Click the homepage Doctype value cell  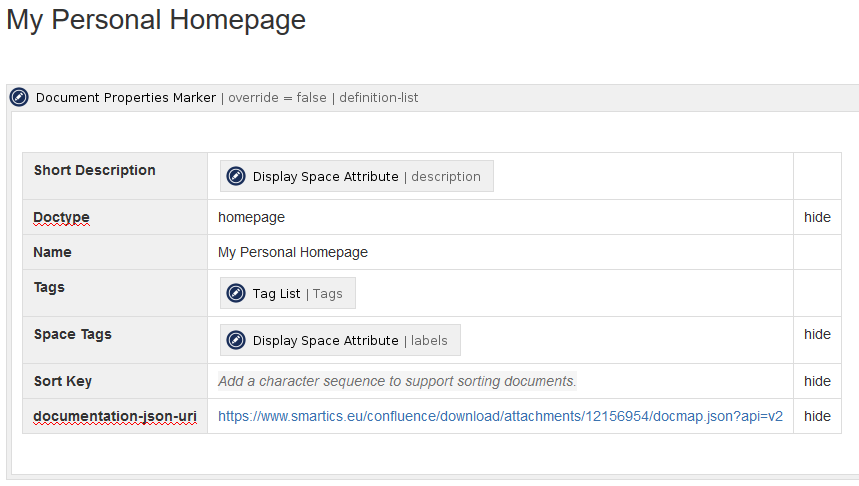point(252,217)
